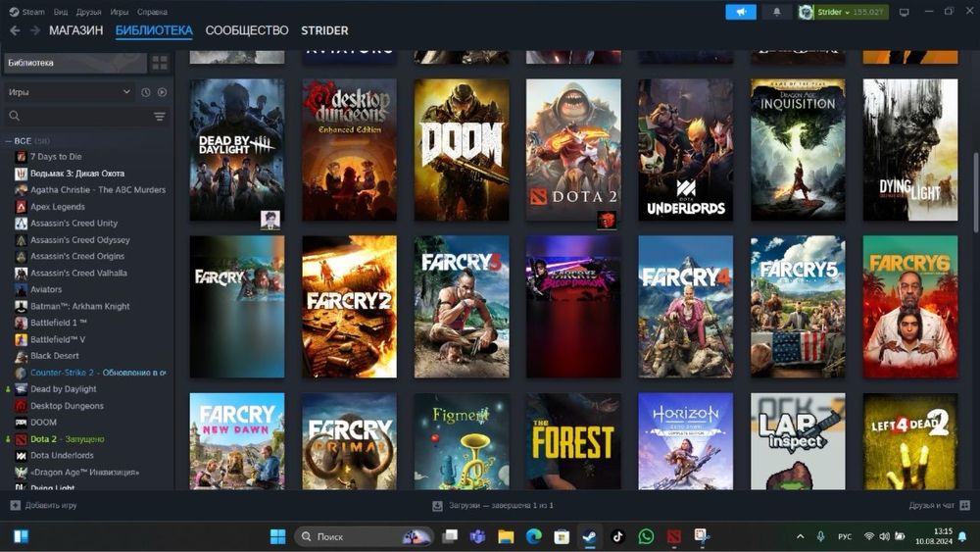The width and height of the screenshot is (980, 552).
Task: Select The Forest game cover
Action: [x=573, y=441]
